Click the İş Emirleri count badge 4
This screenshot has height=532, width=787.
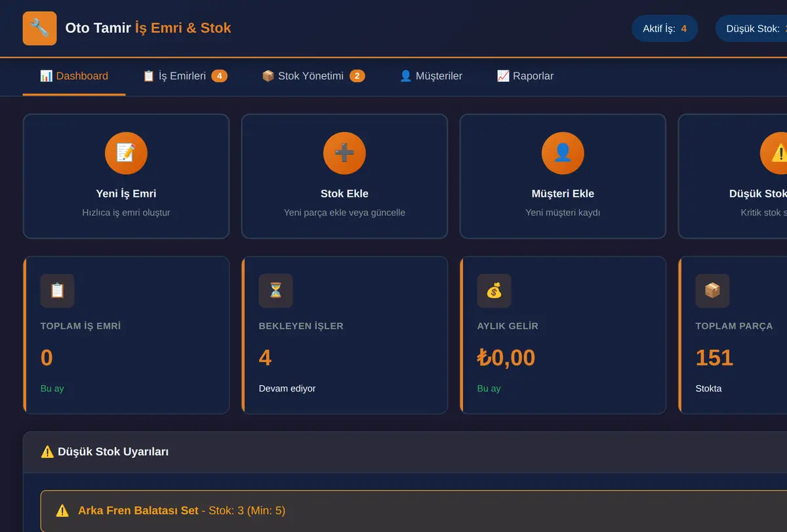(219, 76)
